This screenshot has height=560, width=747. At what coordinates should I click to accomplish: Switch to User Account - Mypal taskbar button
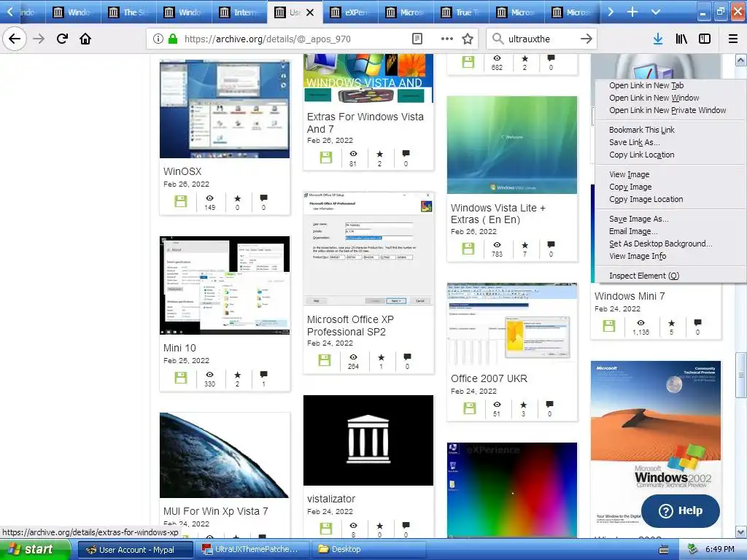click(x=136, y=550)
